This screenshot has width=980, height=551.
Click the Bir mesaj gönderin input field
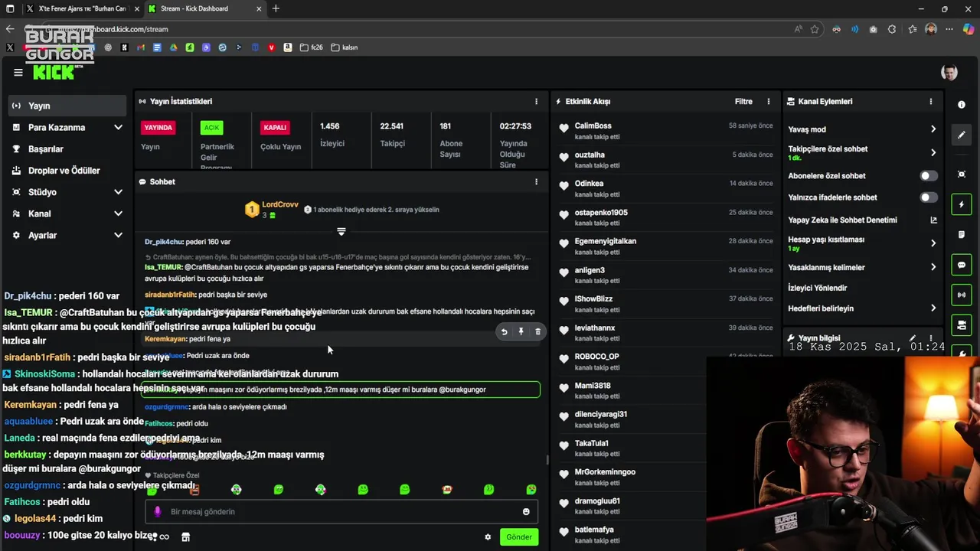click(341, 512)
